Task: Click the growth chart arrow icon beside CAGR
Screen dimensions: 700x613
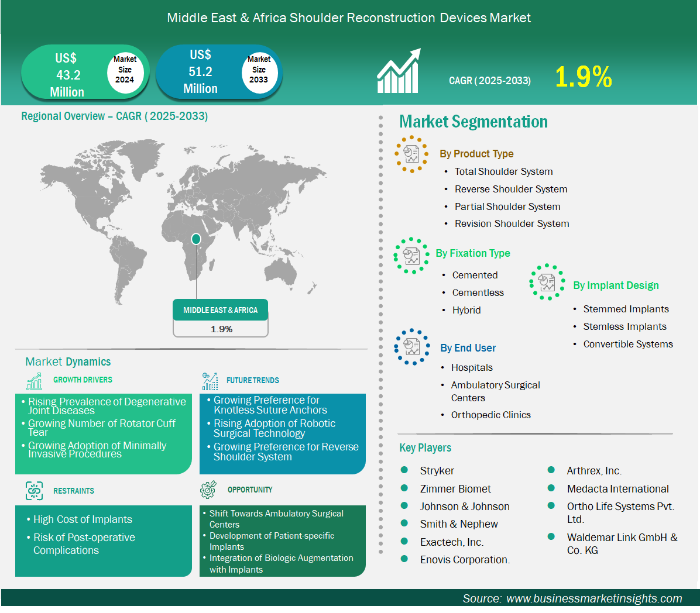Action: (x=399, y=71)
